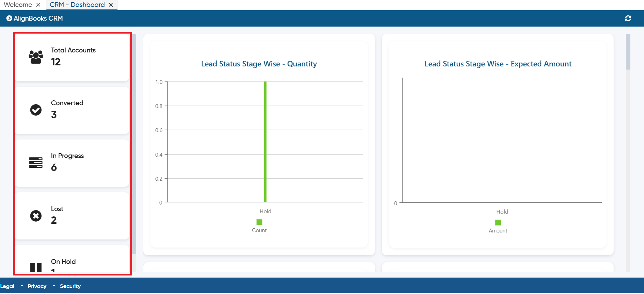Open the Security footer link
Image resolution: width=644 pixels, height=294 pixels.
(70, 286)
